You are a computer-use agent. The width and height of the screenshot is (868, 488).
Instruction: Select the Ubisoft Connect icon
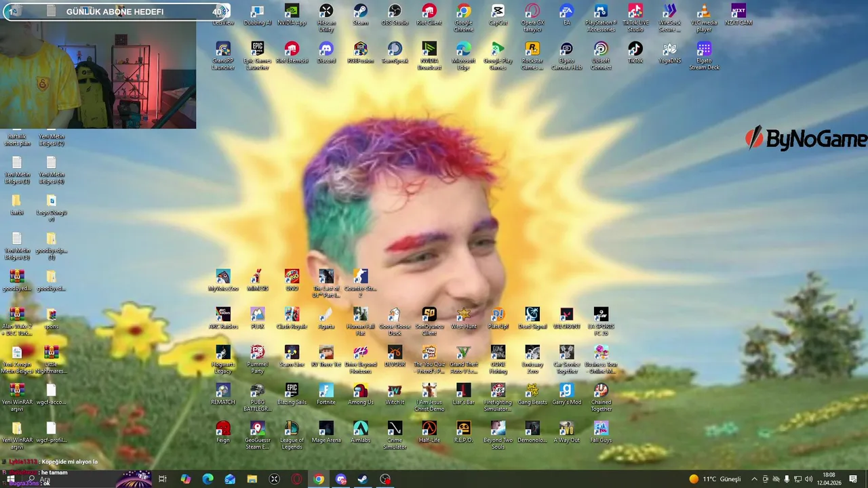pyautogui.click(x=601, y=56)
